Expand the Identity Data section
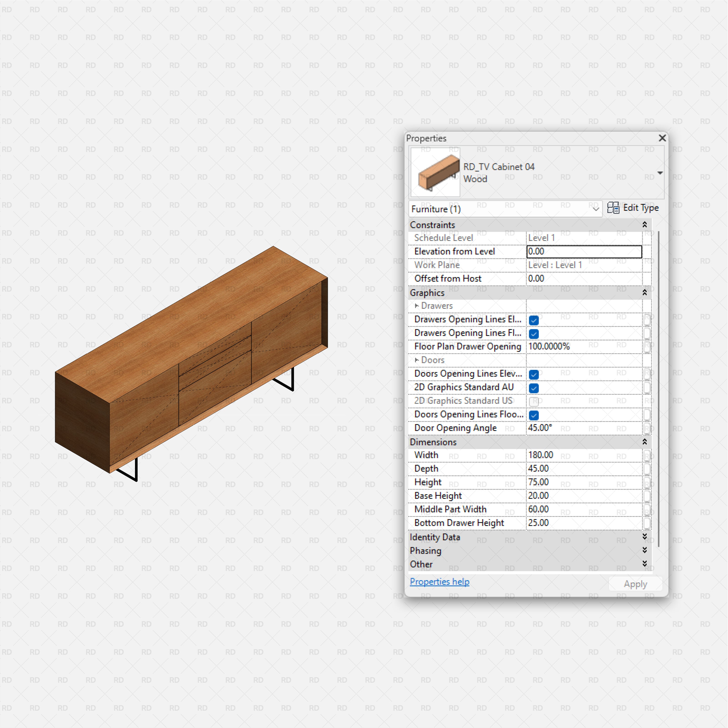The width and height of the screenshot is (728, 728). pos(645,537)
